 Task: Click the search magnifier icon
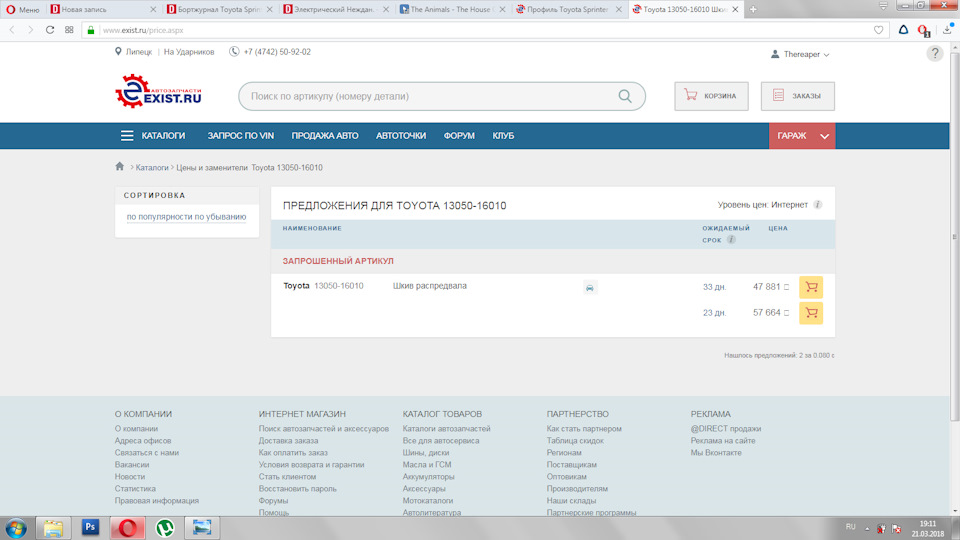[x=624, y=96]
